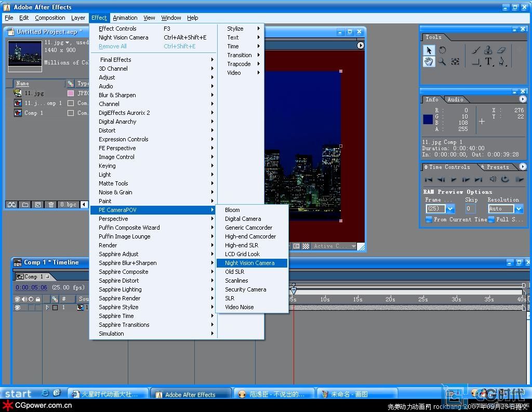The width and height of the screenshot is (532, 412).
Task: Select Security Camera effect
Action: [x=251, y=289]
